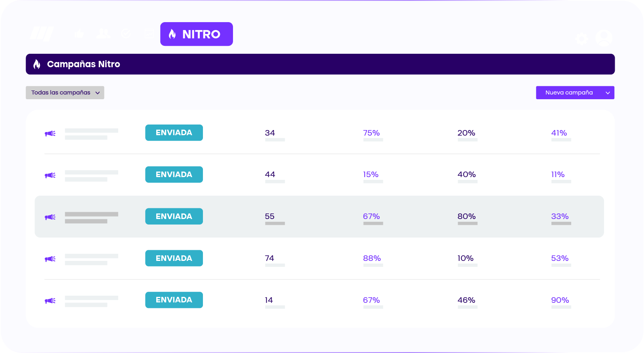The height and width of the screenshot is (353, 644).
Task: Open the Nueva campaña dropdown arrow
Action: (608, 93)
